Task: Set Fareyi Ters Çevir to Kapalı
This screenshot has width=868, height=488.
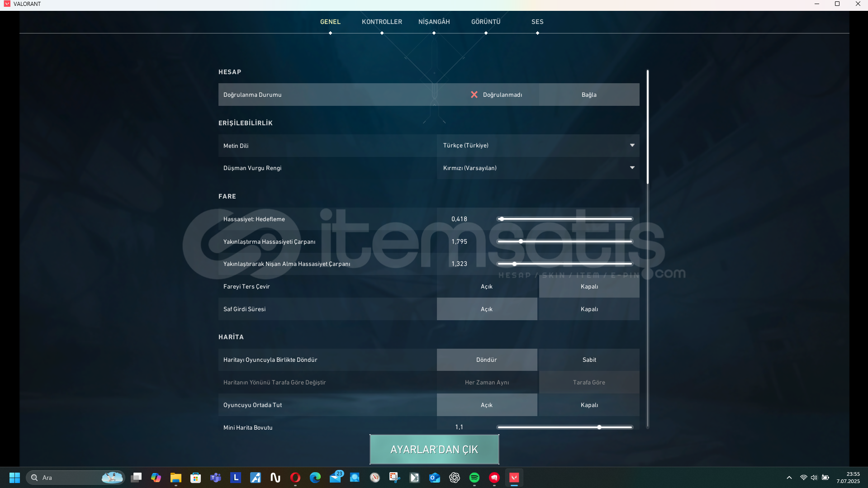Action: tap(589, 287)
